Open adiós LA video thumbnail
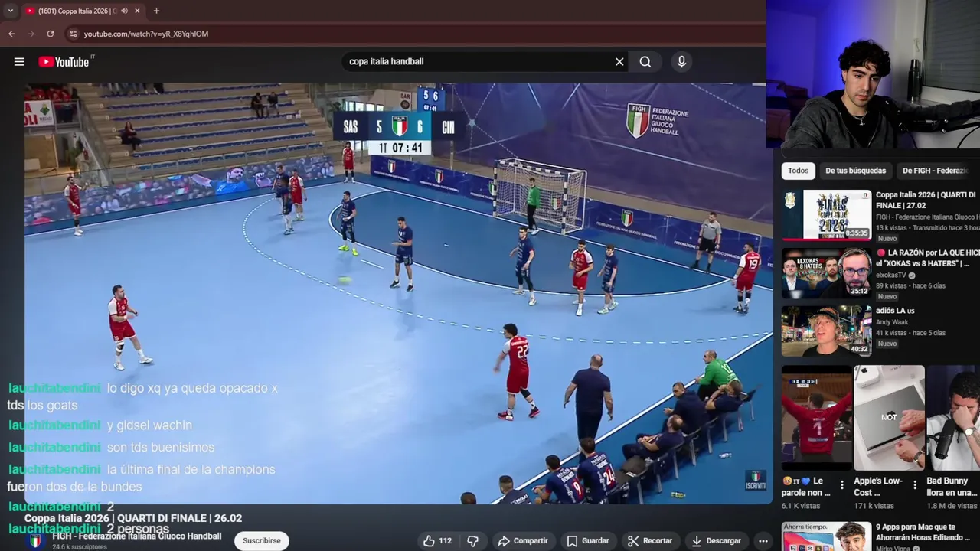The height and width of the screenshot is (551, 980). [826, 331]
